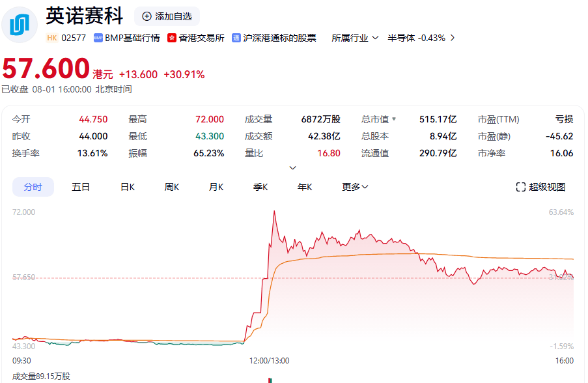This screenshot has width=588, height=383.
Task: Select the 日K chart tab
Action: tap(128, 187)
